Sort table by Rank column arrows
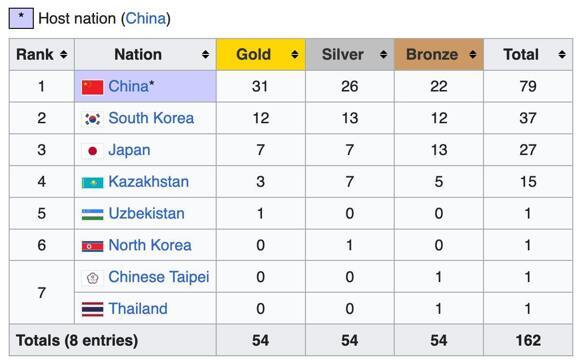The image size is (580, 362). [64, 55]
